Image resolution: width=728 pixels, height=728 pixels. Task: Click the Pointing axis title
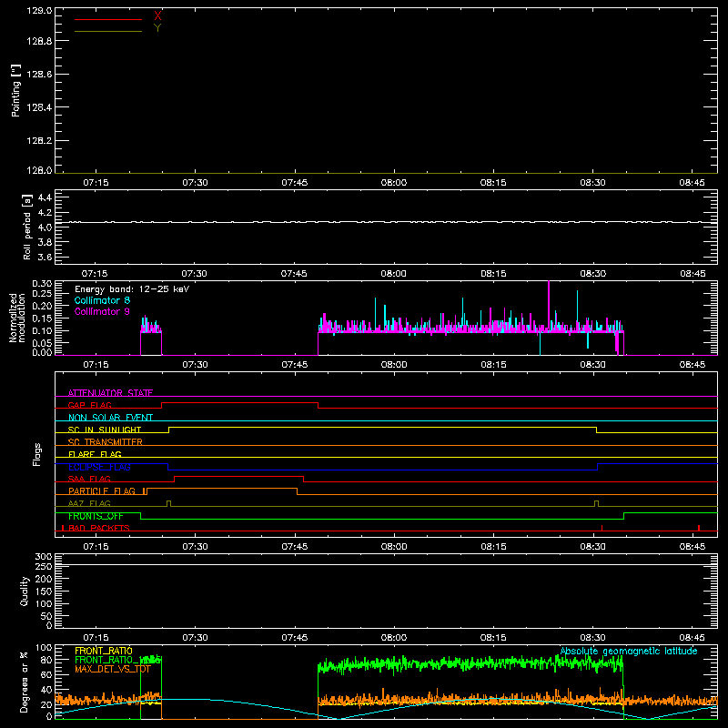point(15,90)
